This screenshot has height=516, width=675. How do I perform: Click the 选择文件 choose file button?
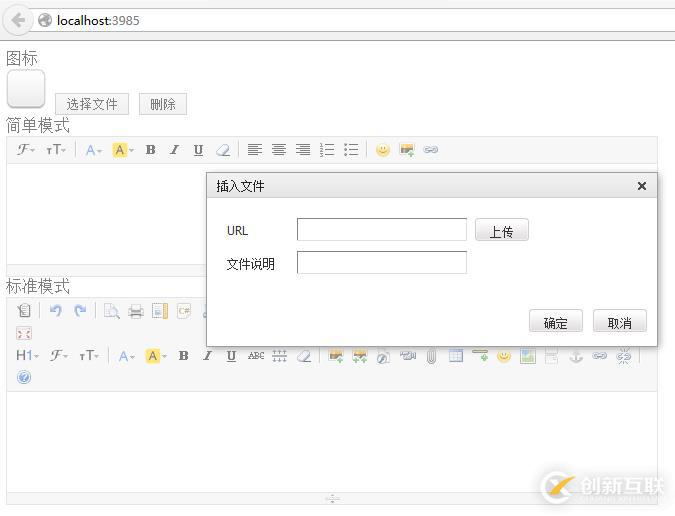tap(92, 104)
